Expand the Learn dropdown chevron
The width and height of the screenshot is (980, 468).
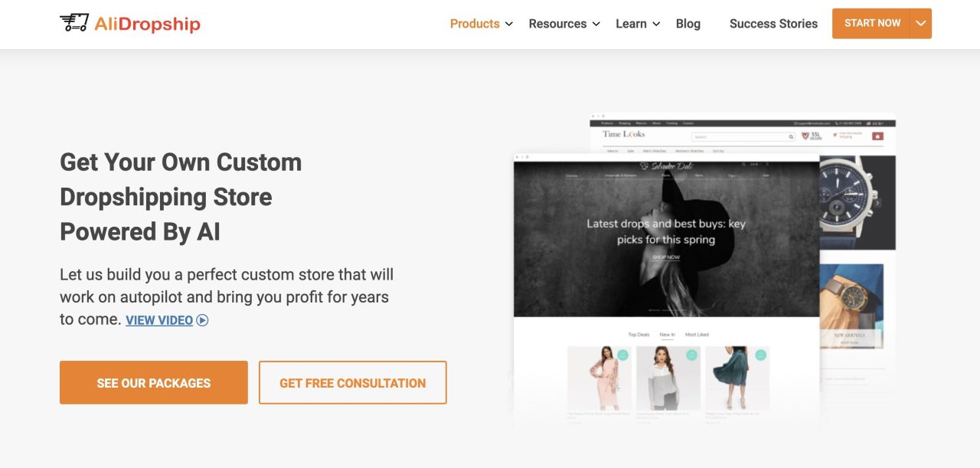[656, 25]
